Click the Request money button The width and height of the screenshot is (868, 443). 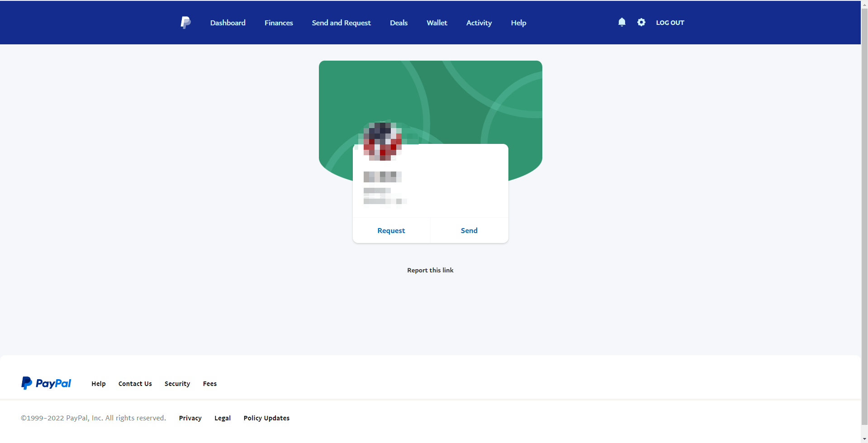391,230
